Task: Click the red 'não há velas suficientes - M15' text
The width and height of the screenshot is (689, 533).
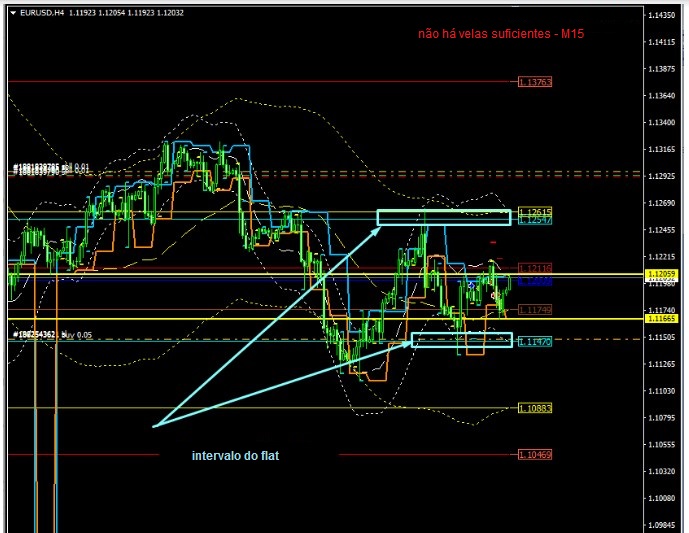Action: pyautogui.click(x=501, y=34)
